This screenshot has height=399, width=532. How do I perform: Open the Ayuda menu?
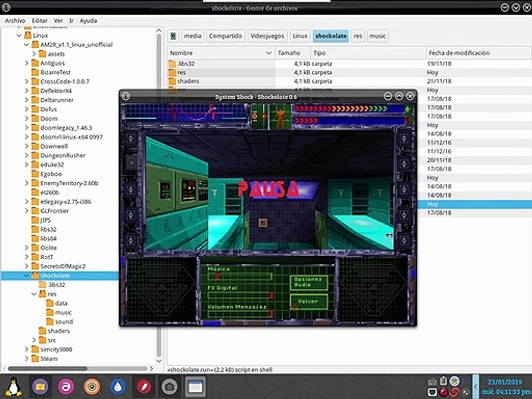[x=88, y=21]
